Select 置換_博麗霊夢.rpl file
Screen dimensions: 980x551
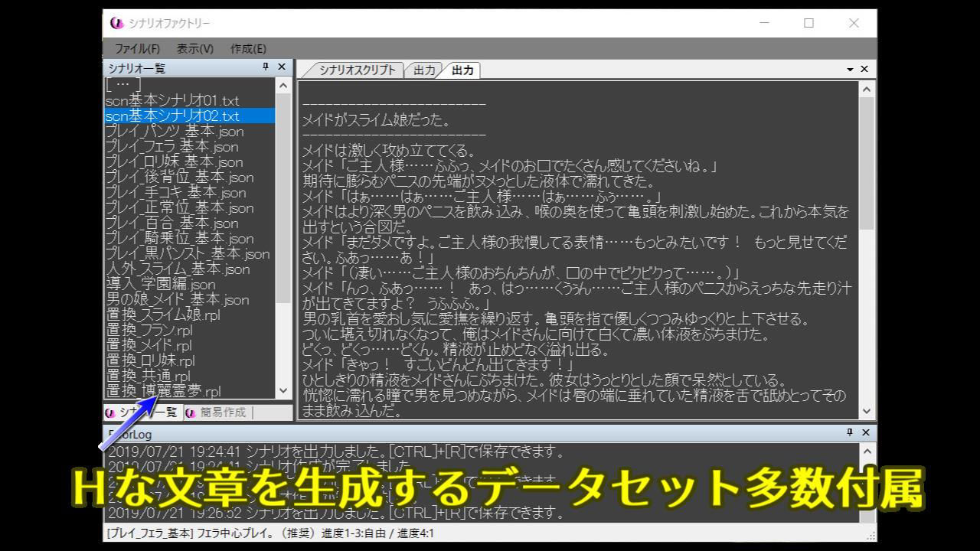pyautogui.click(x=163, y=391)
